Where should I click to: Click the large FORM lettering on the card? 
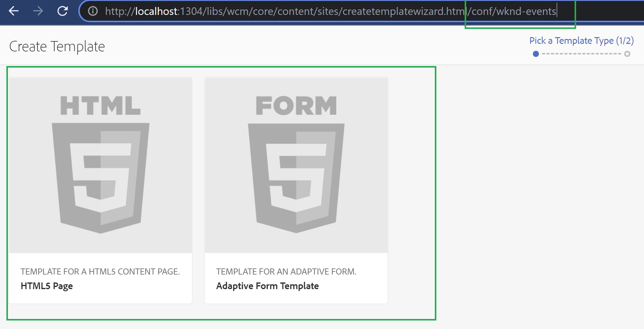[296, 106]
